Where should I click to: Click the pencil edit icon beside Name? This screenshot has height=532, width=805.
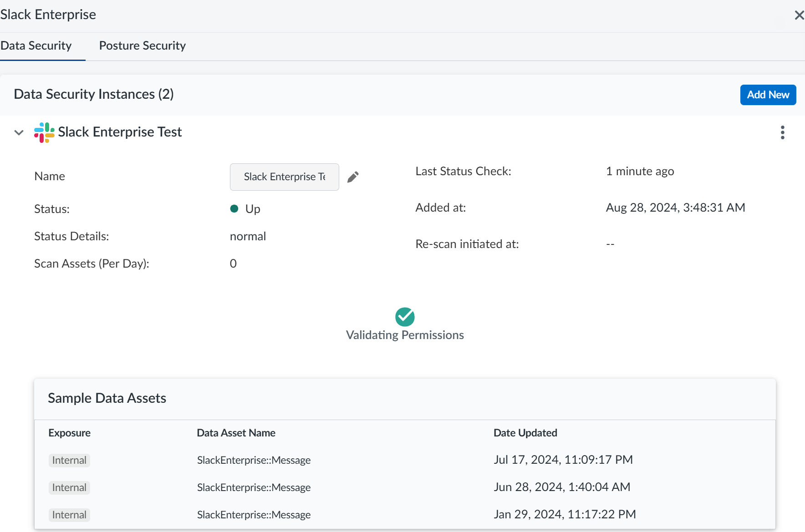tap(353, 177)
